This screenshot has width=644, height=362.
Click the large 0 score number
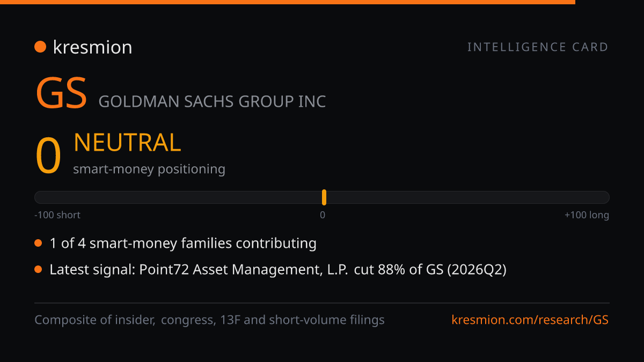click(48, 157)
